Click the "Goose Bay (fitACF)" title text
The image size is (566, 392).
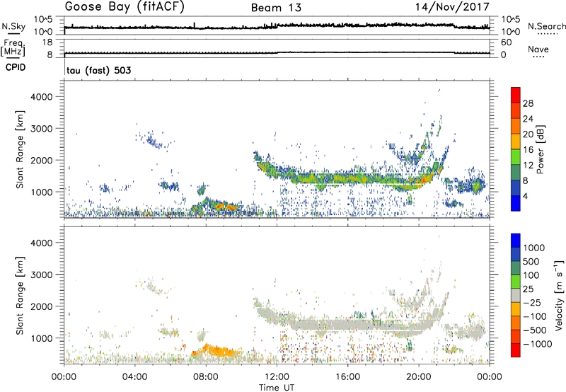click(x=125, y=7)
